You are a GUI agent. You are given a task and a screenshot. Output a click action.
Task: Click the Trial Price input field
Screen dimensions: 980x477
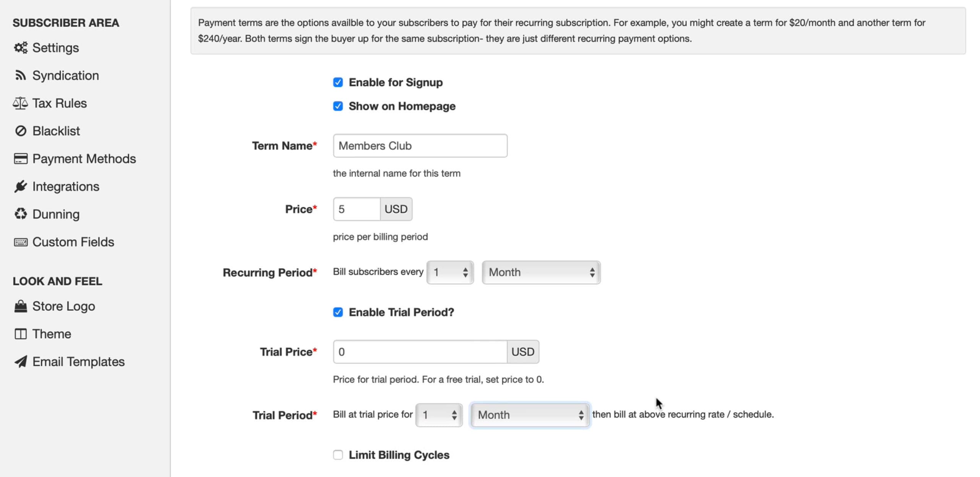[x=420, y=352]
